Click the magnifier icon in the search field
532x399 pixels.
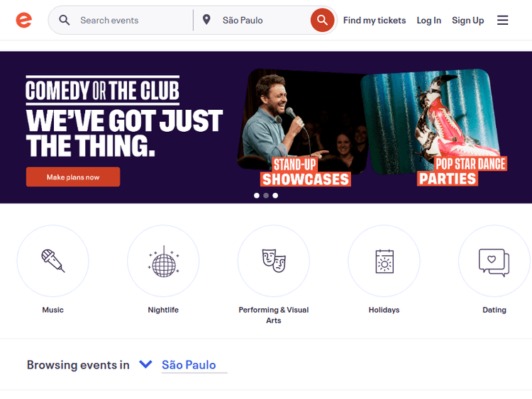[64, 20]
